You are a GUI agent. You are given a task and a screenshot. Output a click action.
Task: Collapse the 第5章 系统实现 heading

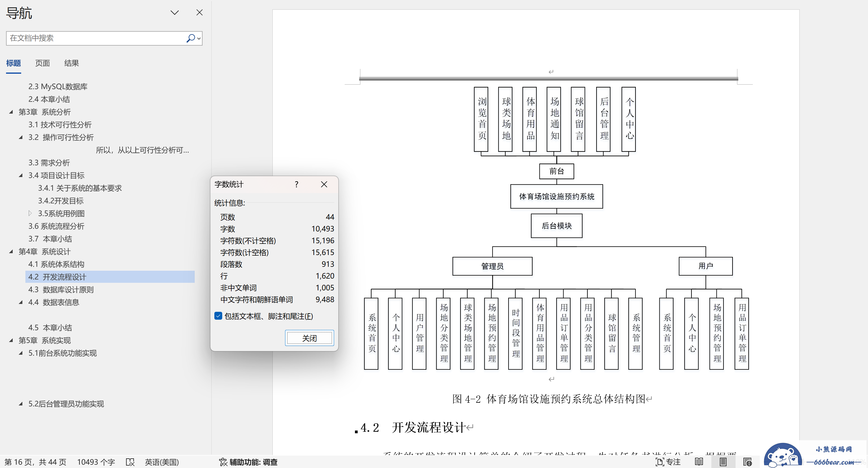click(x=11, y=341)
